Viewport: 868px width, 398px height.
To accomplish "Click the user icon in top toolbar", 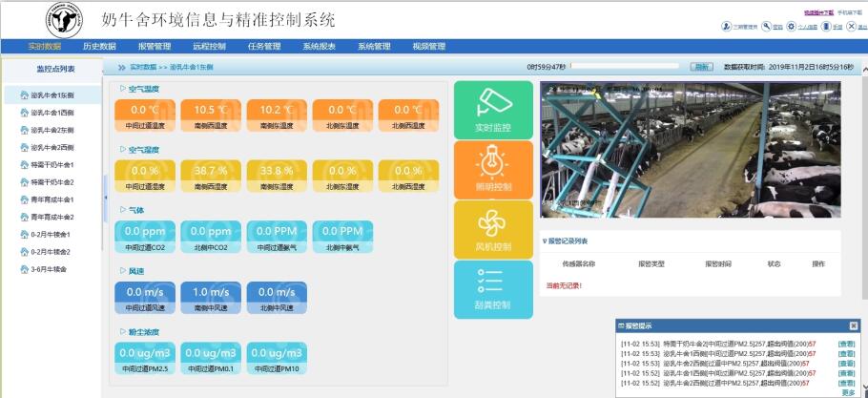I will point(727,26).
